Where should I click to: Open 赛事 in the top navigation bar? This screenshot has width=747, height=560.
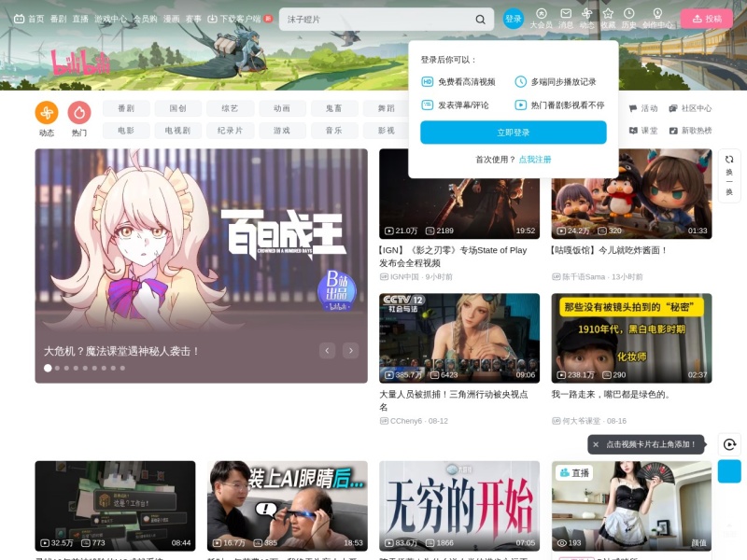pyautogui.click(x=193, y=19)
